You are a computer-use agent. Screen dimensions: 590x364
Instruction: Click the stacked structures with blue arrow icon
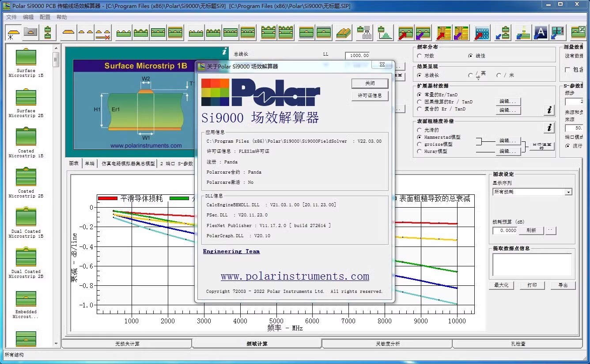[503, 33]
